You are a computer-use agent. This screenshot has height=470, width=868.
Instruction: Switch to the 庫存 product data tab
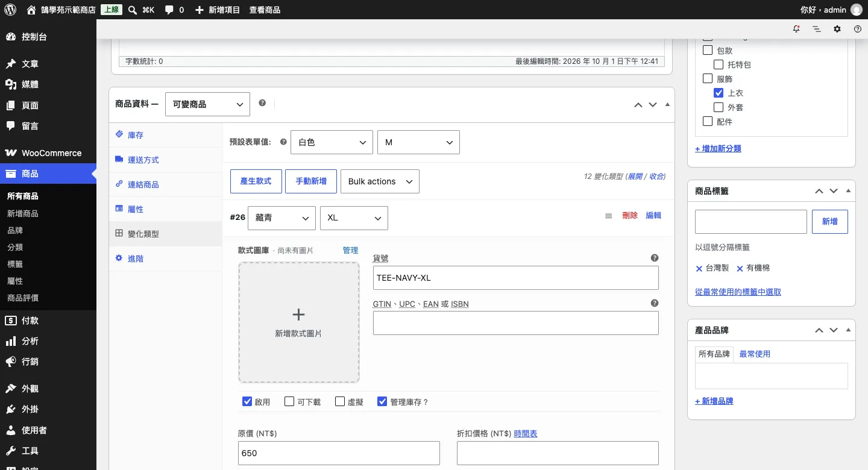166,135
